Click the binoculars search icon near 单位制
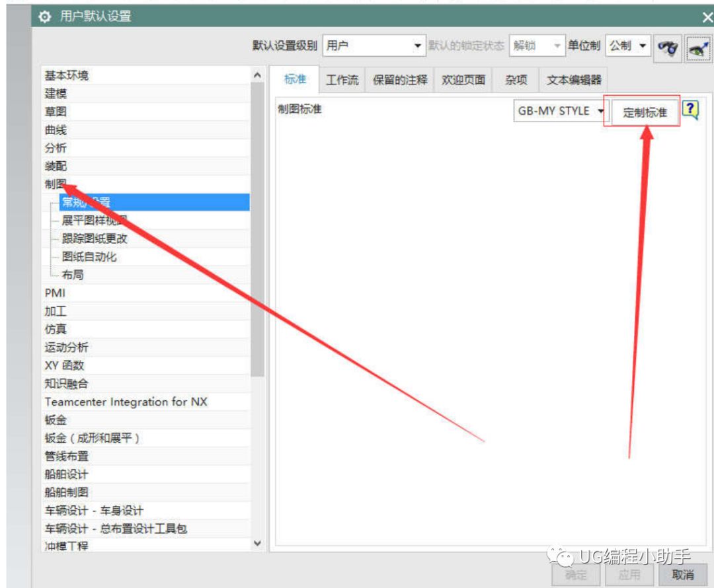The width and height of the screenshot is (714, 588). [667, 47]
